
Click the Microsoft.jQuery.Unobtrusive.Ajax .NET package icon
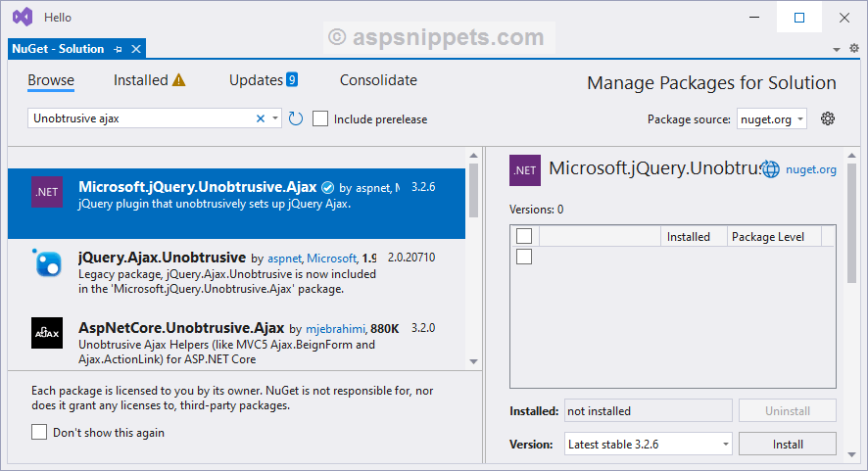pos(47,192)
